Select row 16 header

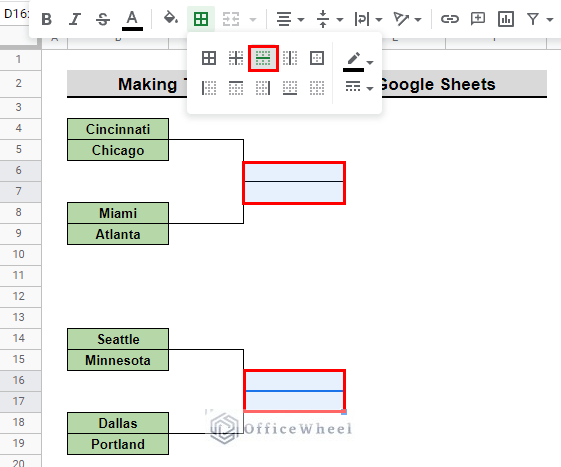click(20, 380)
